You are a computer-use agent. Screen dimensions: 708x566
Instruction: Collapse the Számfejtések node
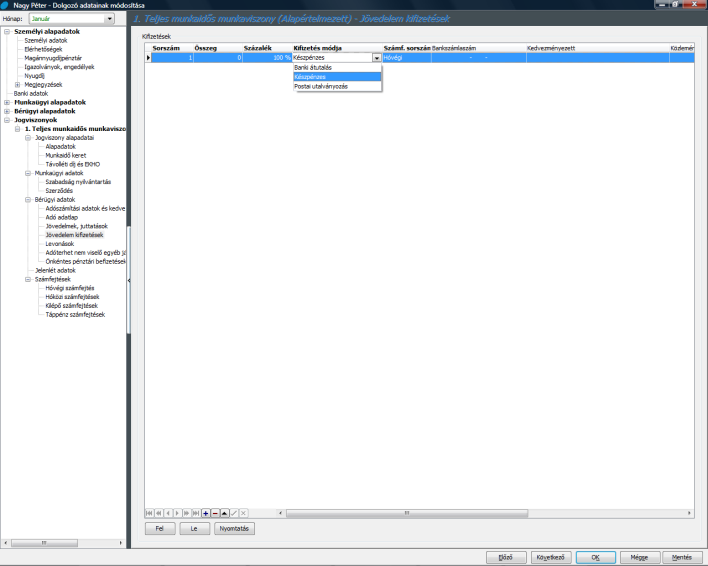click(28, 279)
